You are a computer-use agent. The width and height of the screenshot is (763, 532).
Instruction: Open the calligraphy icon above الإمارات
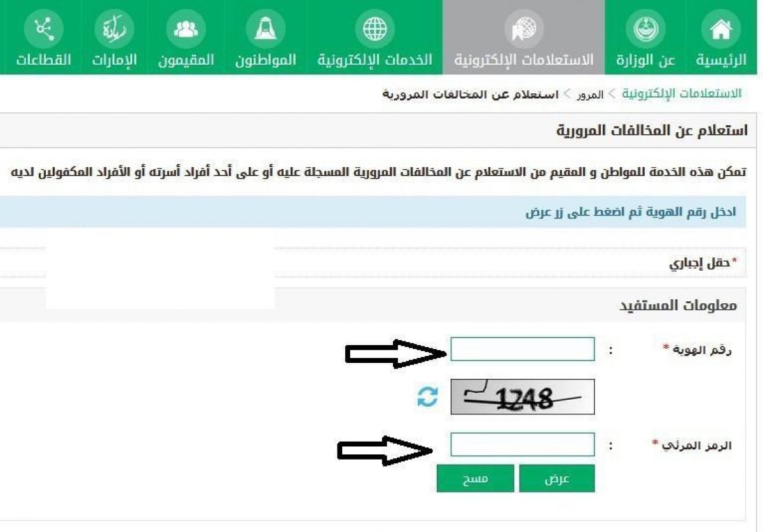point(114,29)
